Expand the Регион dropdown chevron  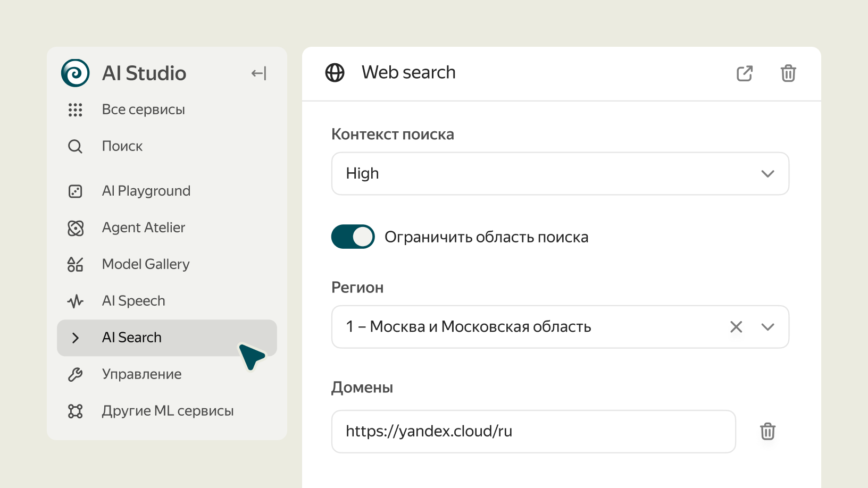(767, 327)
